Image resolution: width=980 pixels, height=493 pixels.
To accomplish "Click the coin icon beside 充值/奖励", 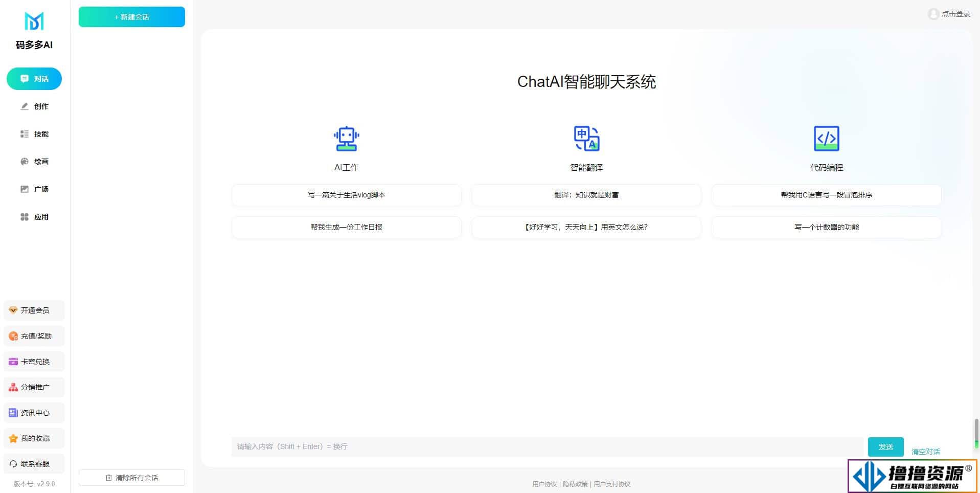I will pyautogui.click(x=13, y=336).
